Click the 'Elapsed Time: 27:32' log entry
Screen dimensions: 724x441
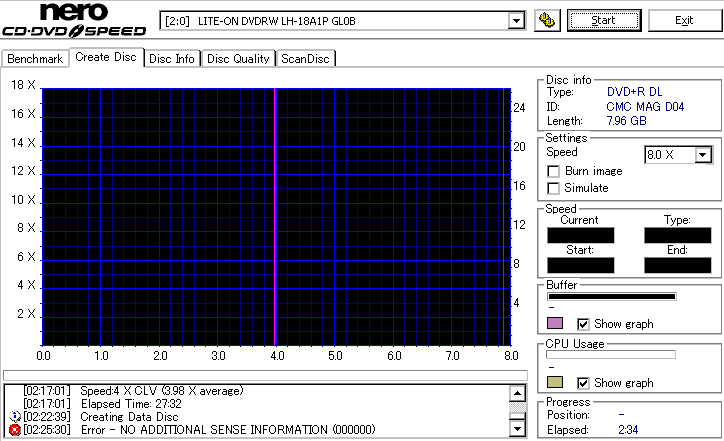pos(131,404)
